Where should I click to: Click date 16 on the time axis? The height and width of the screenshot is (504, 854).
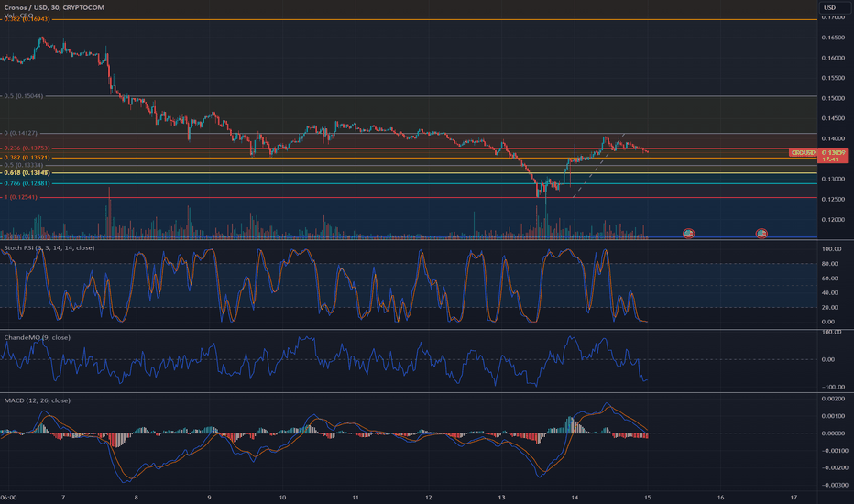[720, 498]
